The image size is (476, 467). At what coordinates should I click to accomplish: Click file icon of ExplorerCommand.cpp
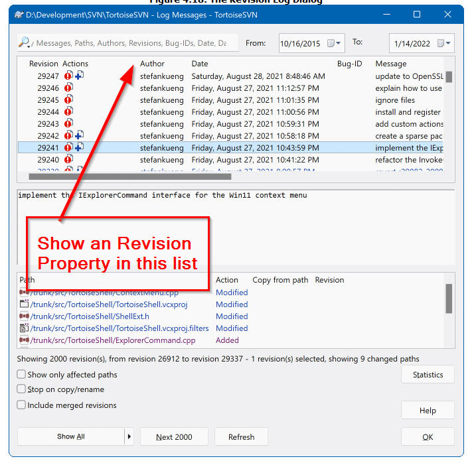pyautogui.click(x=24, y=340)
